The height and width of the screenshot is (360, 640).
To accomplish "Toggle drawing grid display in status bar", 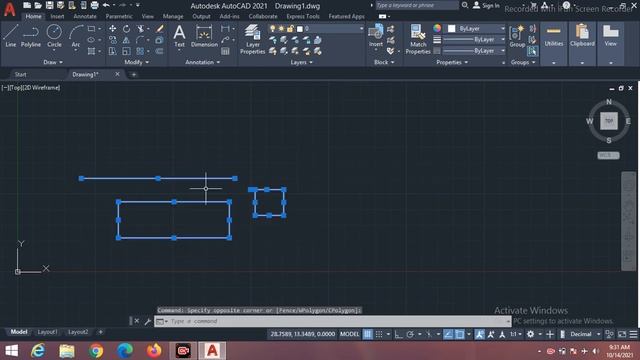I will point(368,334).
